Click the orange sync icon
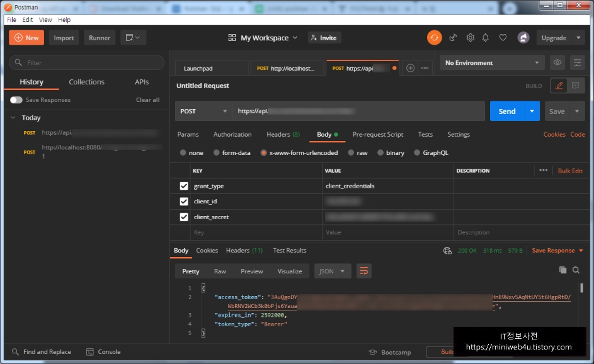 [434, 38]
